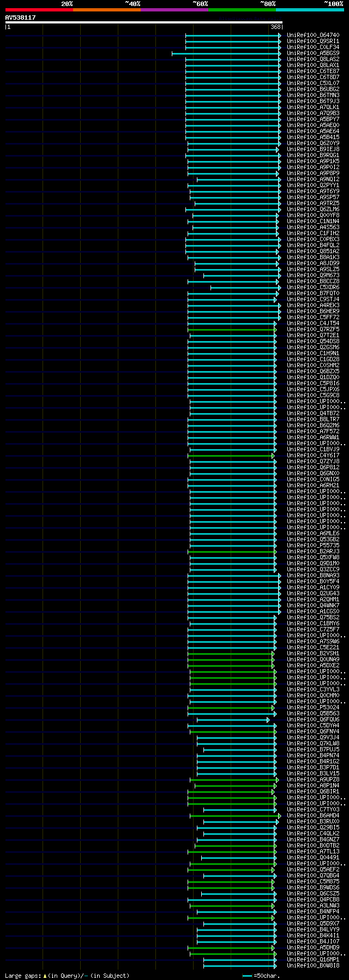Open hit UniRef100_Q9SRI1
Viewport: 349px width, 980px height.
tap(313, 41)
